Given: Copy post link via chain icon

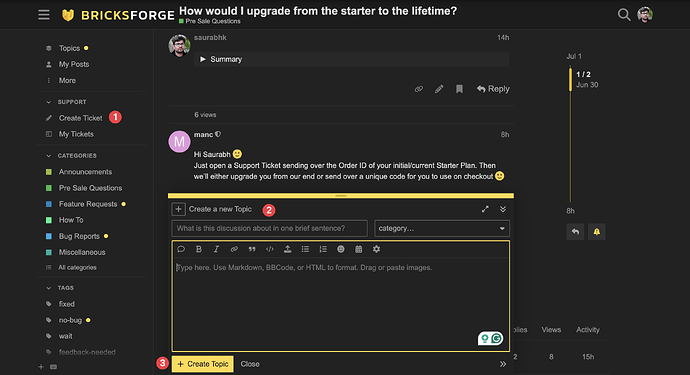Looking at the screenshot, I should point(418,89).
